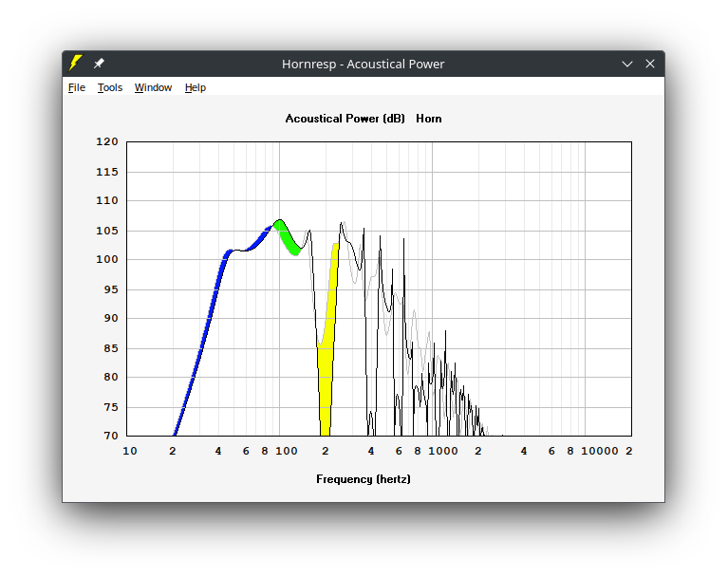
Task: Minimize window with the title bar chevron
Action: tap(627, 64)
